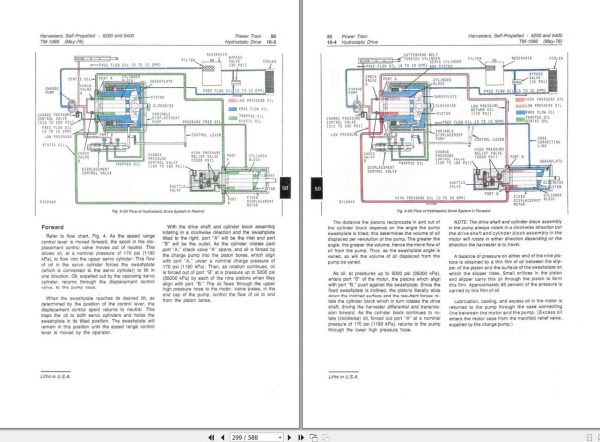The image size is (600, 442).
Task: Click the Fig. 3 caption under left diagram
Action: pos(158,211)
